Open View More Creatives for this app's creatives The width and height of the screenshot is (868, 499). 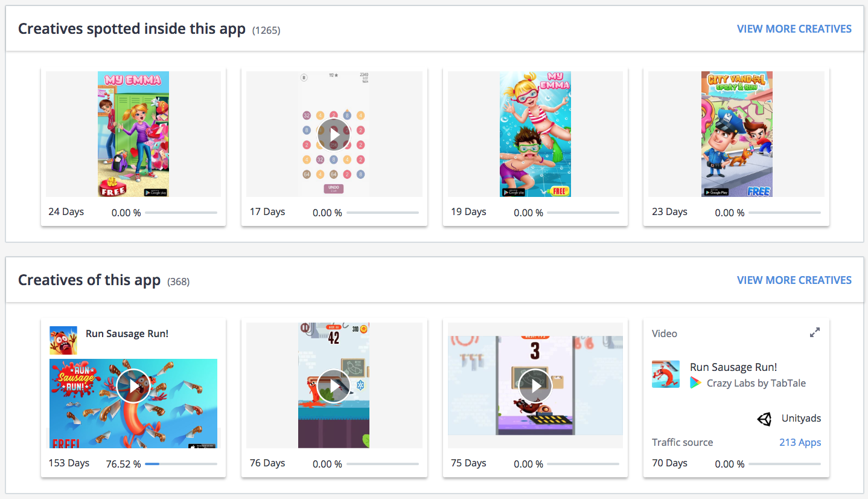click(x=794, y=280)
